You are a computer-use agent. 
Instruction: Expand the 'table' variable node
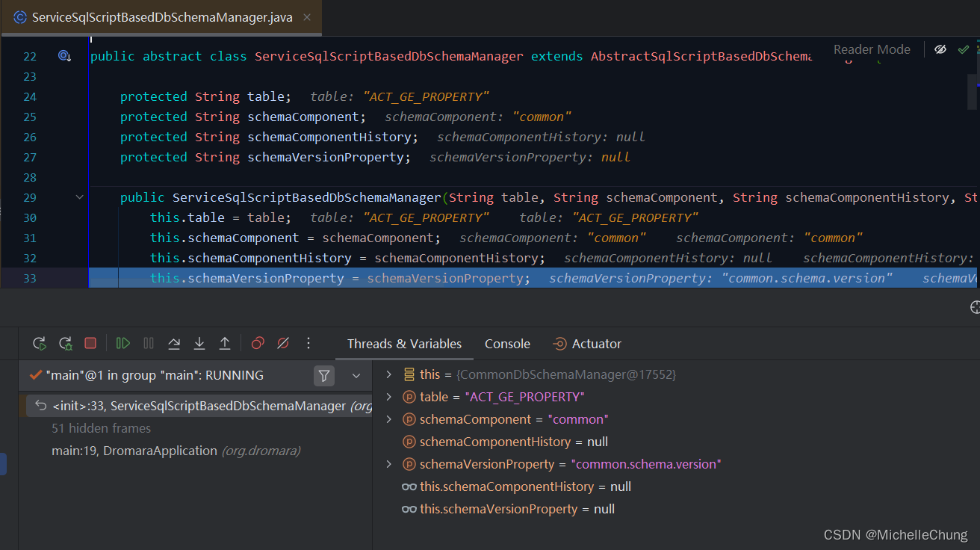(x=388, y=397)
